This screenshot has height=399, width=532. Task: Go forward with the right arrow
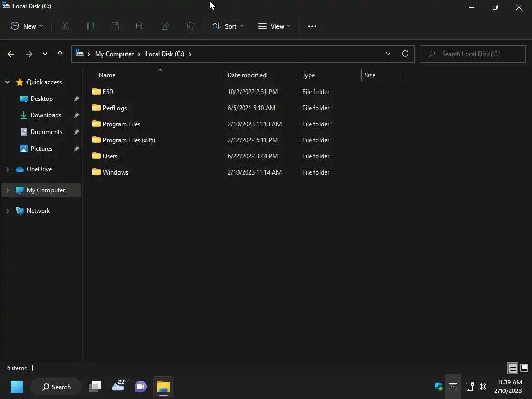point(29,54)
